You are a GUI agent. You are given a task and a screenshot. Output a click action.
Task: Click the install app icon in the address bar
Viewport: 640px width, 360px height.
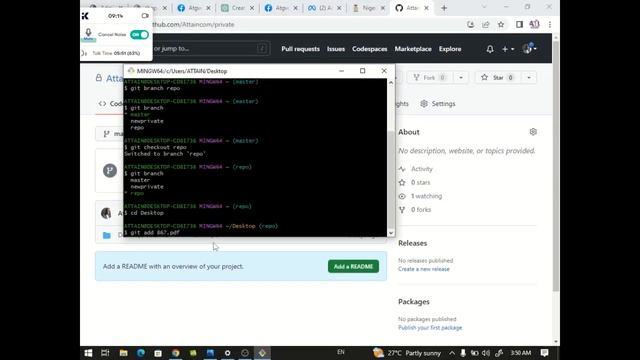pyautogui.click(x=471, y=24)
